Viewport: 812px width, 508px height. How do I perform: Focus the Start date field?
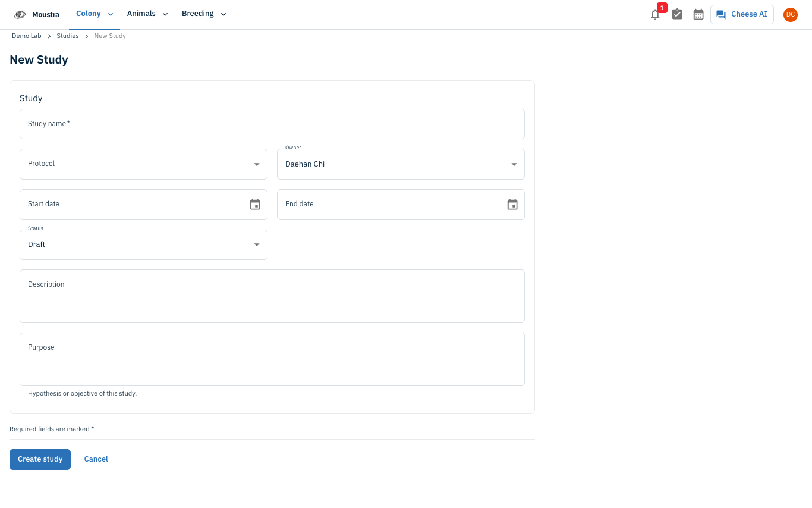tap(143, 205)
